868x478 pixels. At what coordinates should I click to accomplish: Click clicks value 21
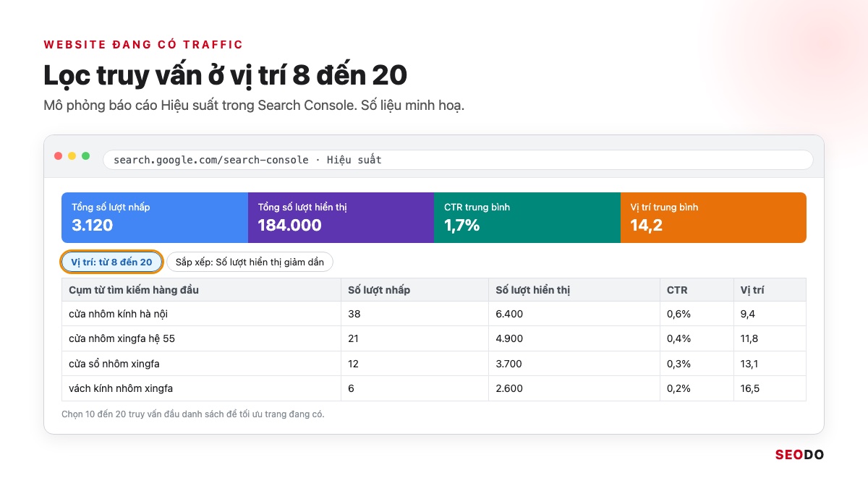click(x=353, y=338)
